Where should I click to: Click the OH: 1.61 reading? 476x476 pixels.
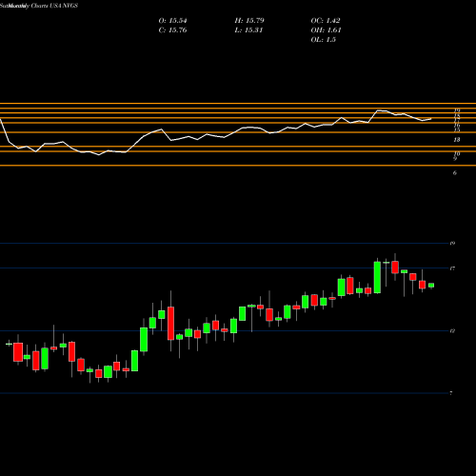pyautogui.click(x=326, y=30)
